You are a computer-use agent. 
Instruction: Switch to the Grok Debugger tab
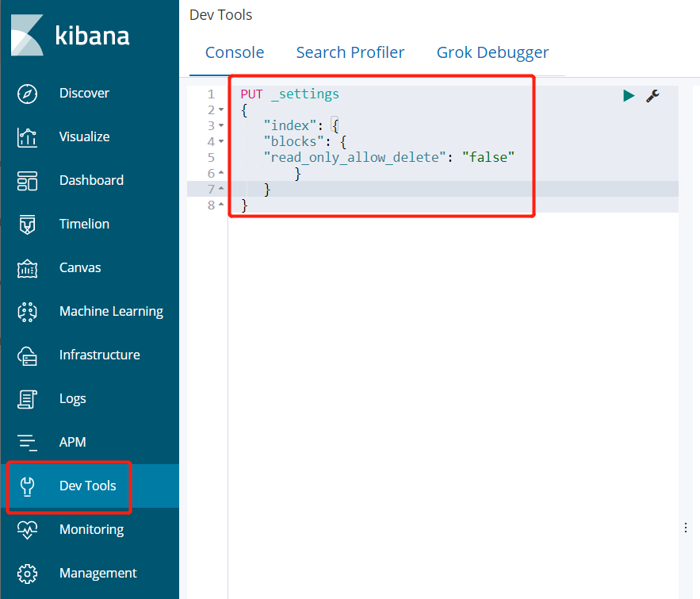click(x=493, y=52)
